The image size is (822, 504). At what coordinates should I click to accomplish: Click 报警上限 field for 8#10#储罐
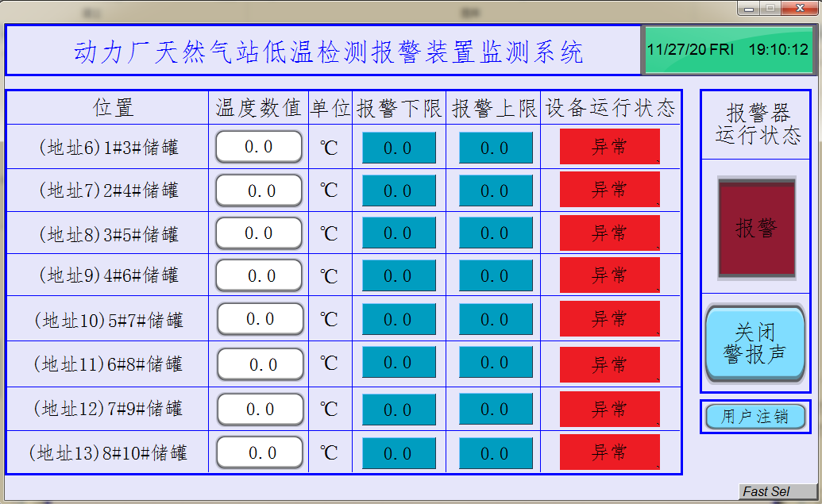[495, 453]
